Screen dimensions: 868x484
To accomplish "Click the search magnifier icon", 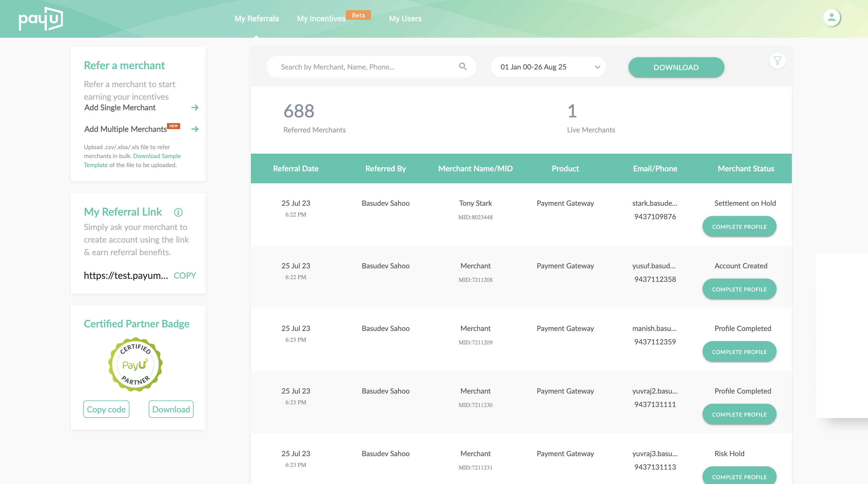I will point(463,67).
